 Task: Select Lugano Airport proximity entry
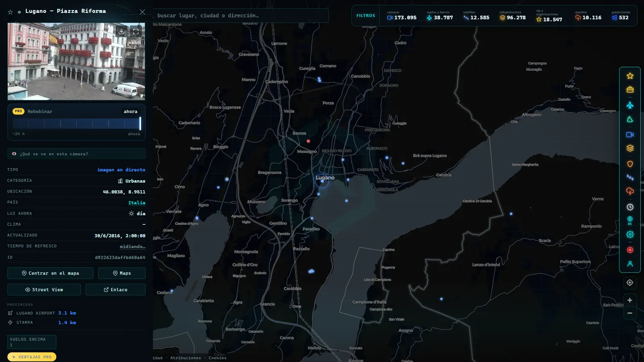click(42, 313)
